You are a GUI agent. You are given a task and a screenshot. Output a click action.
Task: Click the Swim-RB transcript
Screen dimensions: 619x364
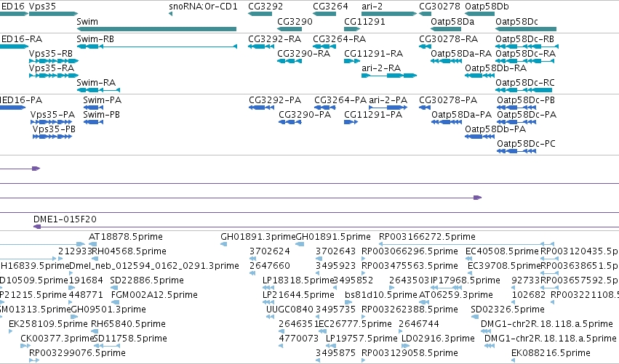(156, 46)
